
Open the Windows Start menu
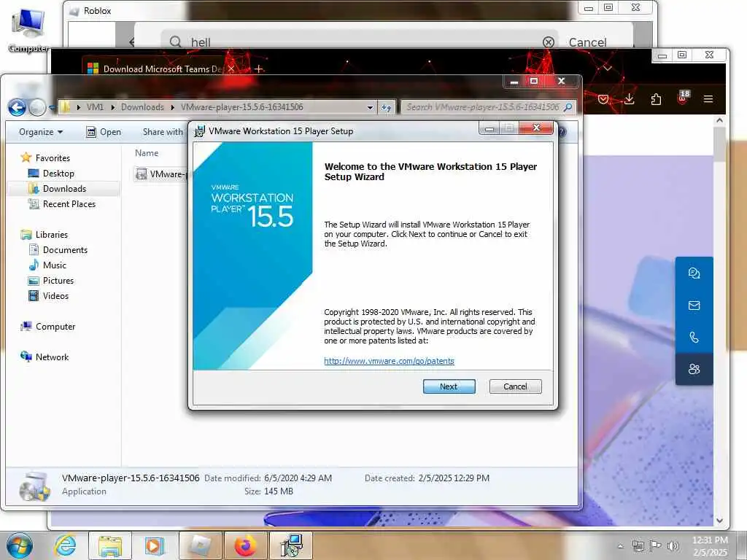click(20, 545)
